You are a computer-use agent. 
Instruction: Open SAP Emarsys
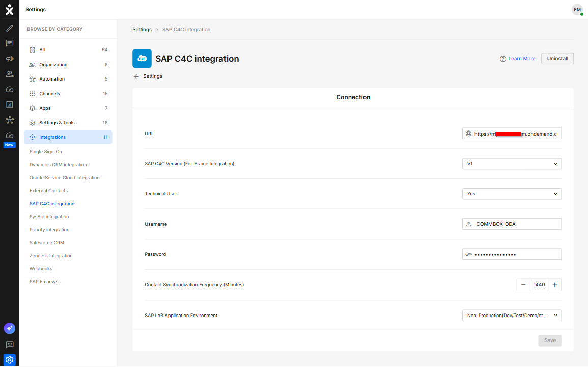click(44, 282)
